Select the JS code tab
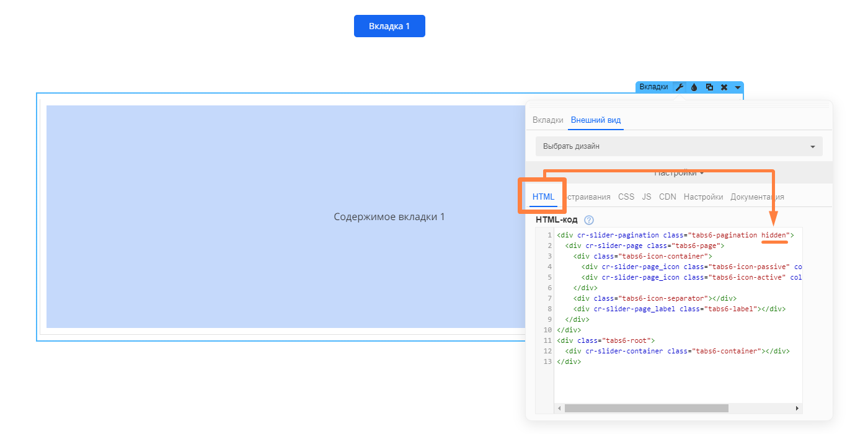Image resolution: width=868 pixels, height=434 pixels. [647, 197]
